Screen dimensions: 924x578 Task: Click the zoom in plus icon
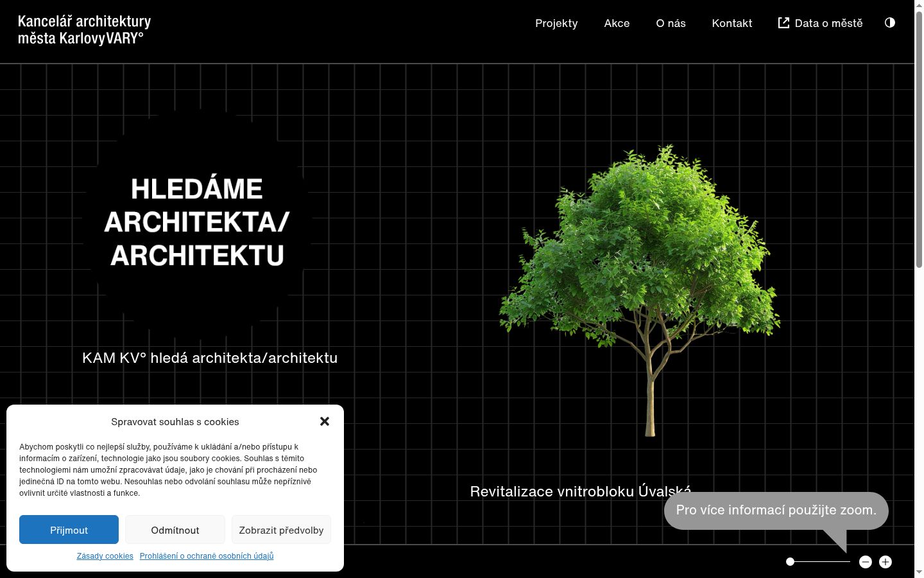(x=886, y=562)
